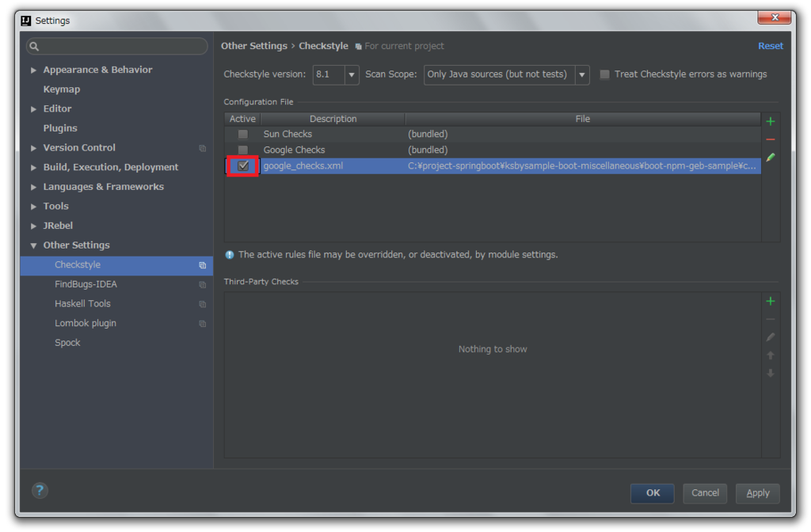Uncheck the google_checks.xml active checkbox
Viewport: 811px width, 532px height.
coord(242,166)
